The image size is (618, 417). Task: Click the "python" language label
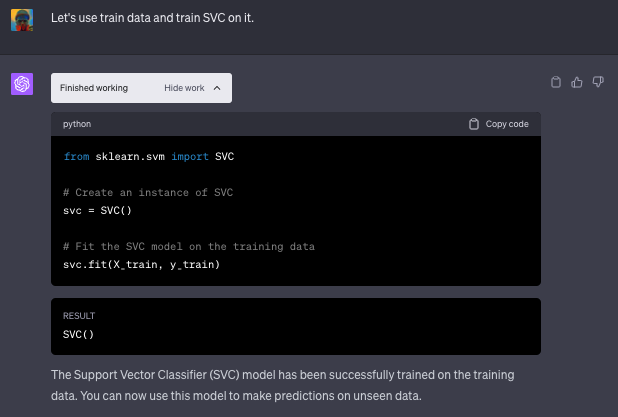(x=76, y=124)
